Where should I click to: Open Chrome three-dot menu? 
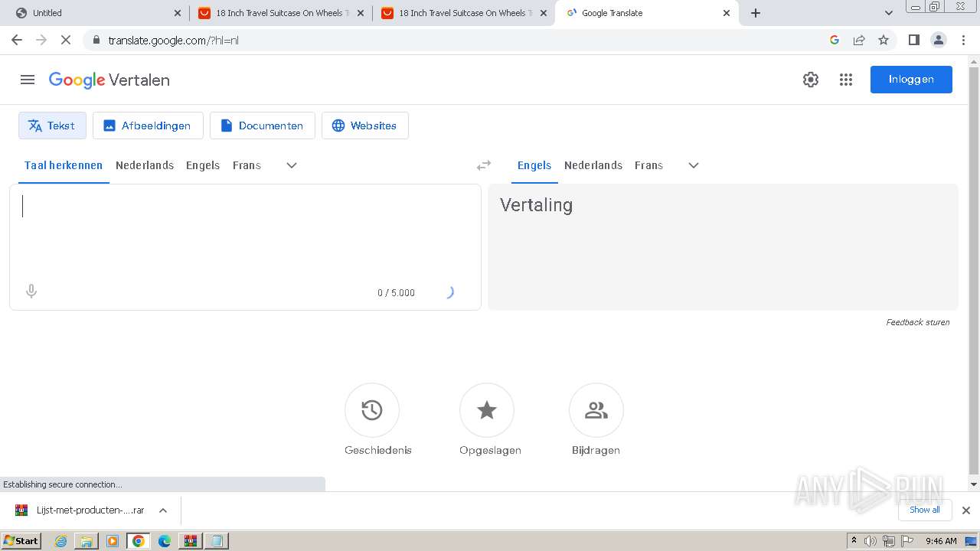tap(964, 40)
